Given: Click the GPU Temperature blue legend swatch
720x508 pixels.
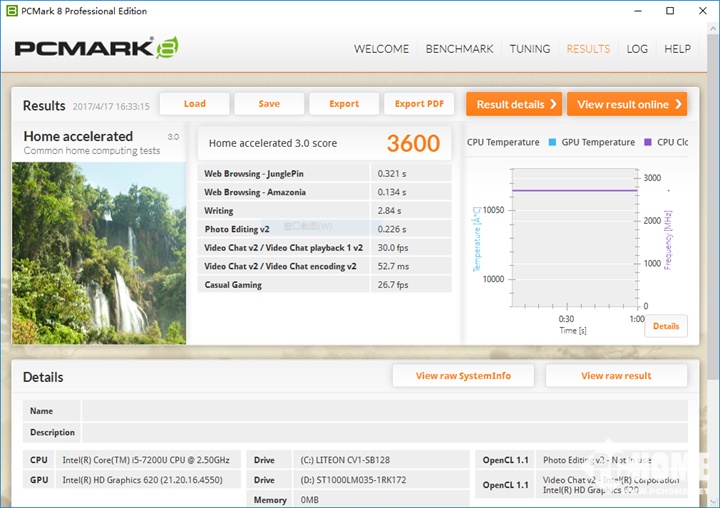Looking at the screenshot, I should [552, 142].
